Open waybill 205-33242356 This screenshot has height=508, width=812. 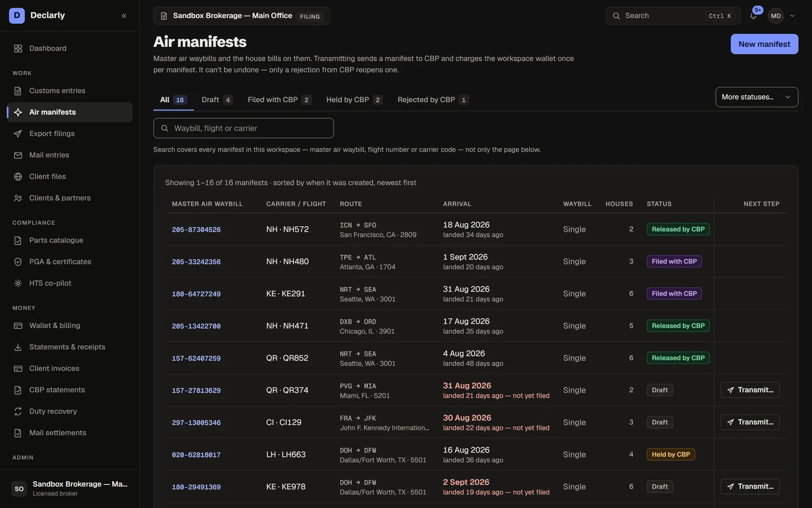pyautogui.click(x=196, y=262)
